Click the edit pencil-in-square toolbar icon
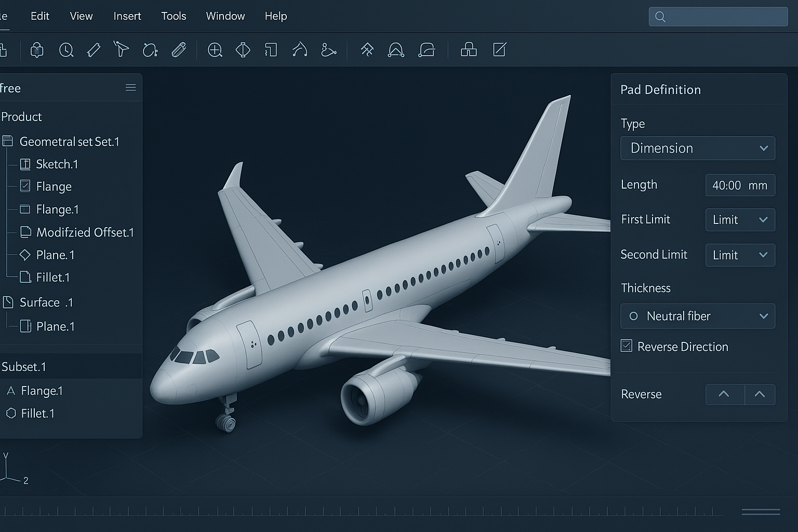 (x=499, y=50)
